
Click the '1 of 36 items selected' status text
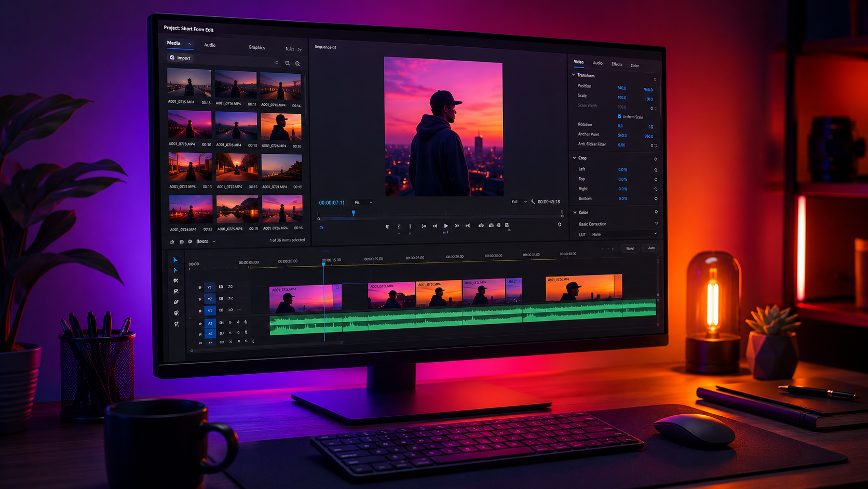click(x=287, y=240)
